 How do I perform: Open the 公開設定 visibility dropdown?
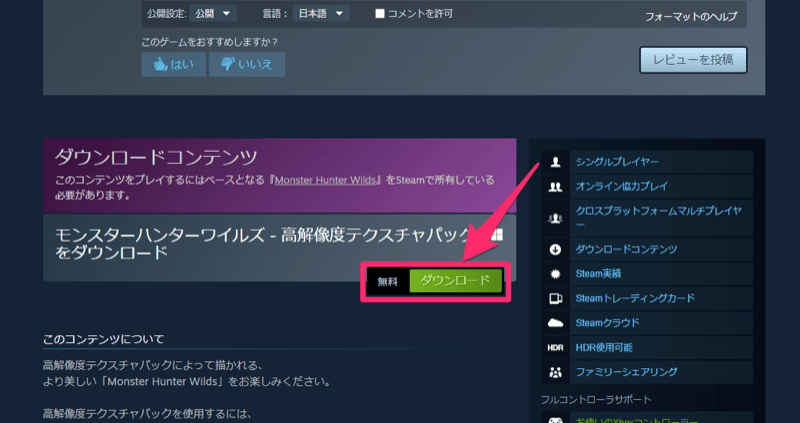coord(212,14)
